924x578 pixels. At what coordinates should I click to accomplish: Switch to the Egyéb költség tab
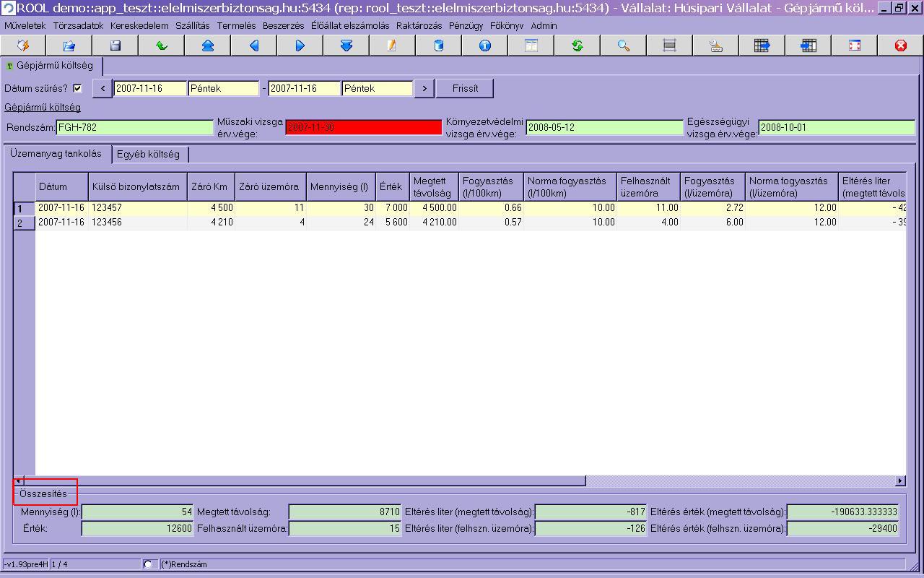click(x=148, y=155)
